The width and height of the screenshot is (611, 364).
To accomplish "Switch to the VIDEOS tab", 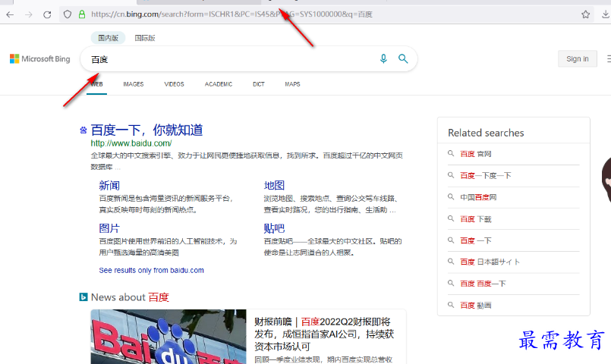I will [174, 84].
